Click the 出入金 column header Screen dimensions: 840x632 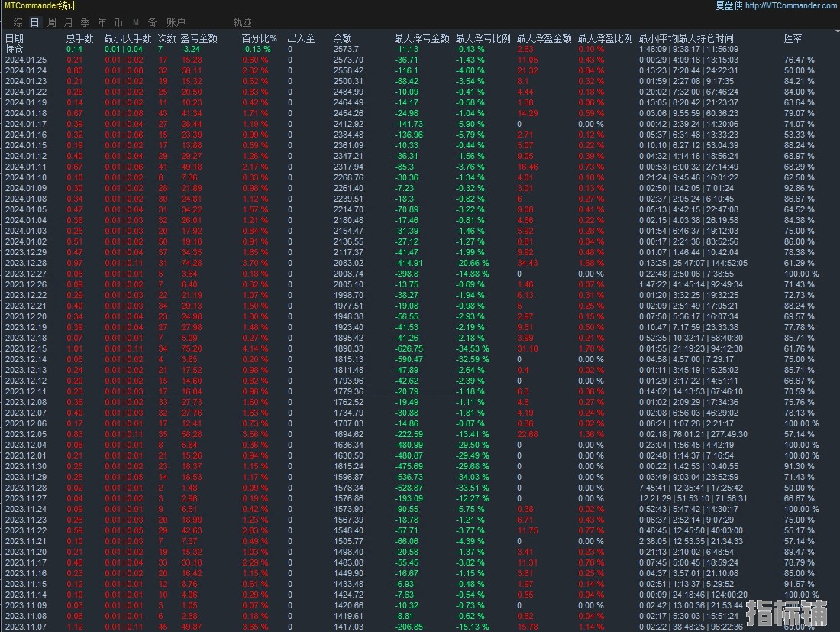tap(301, 38)
